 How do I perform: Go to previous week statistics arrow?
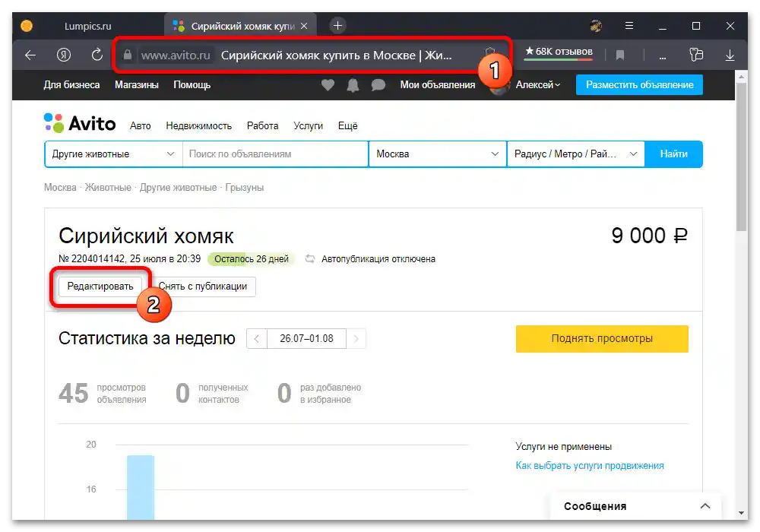(x=256, y=339)
